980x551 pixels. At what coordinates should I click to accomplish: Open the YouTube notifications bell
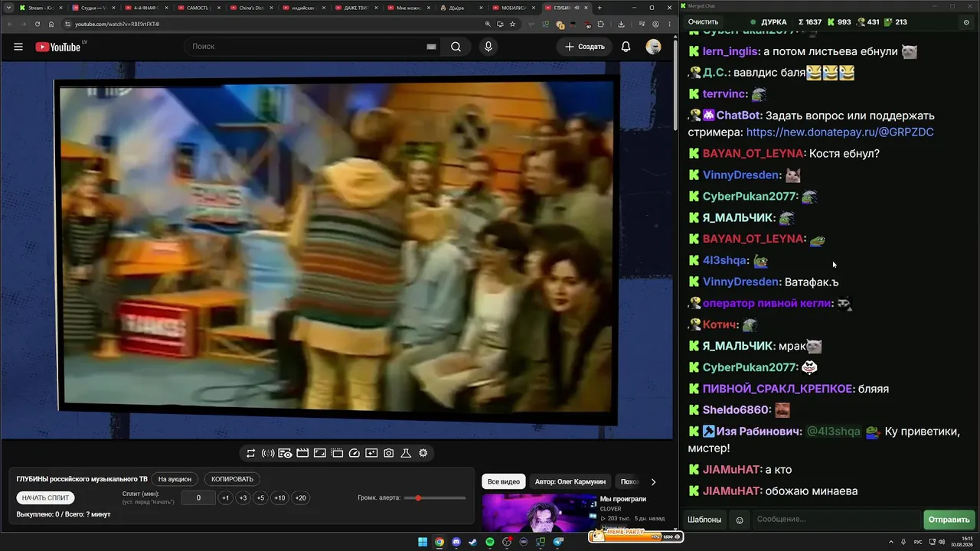click(x=626, y=47)
